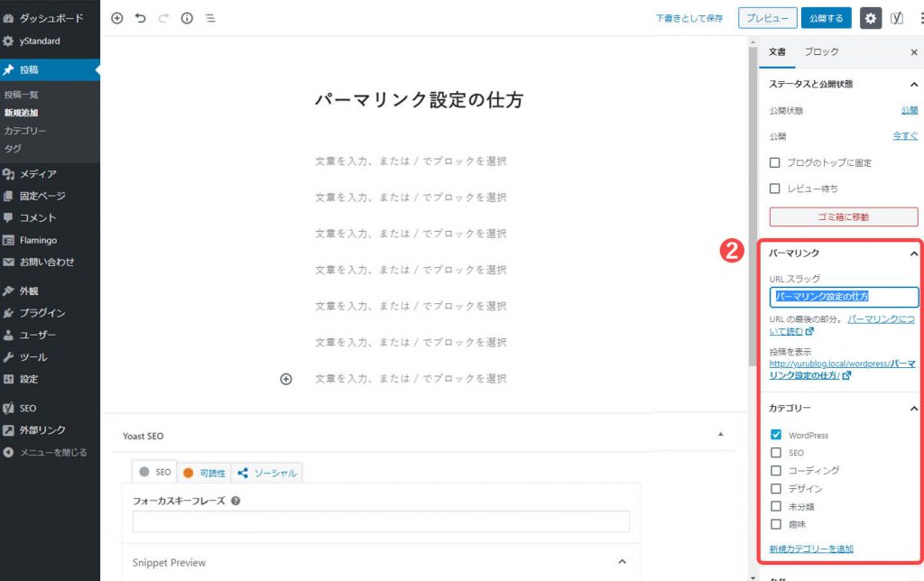The height and width of the screenshot is (581, 924).
Task: Click the 公開する button
Action: click(826, 18)
